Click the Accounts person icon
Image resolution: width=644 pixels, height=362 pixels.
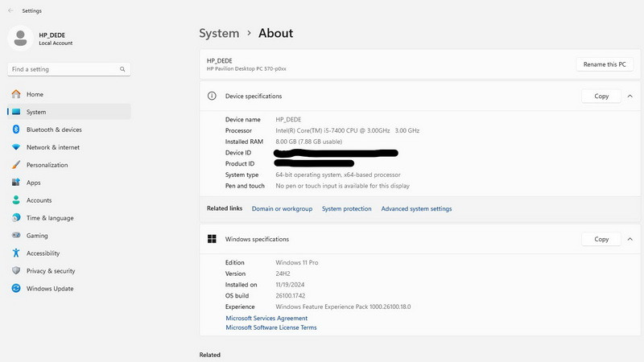(x=16, y=200)
